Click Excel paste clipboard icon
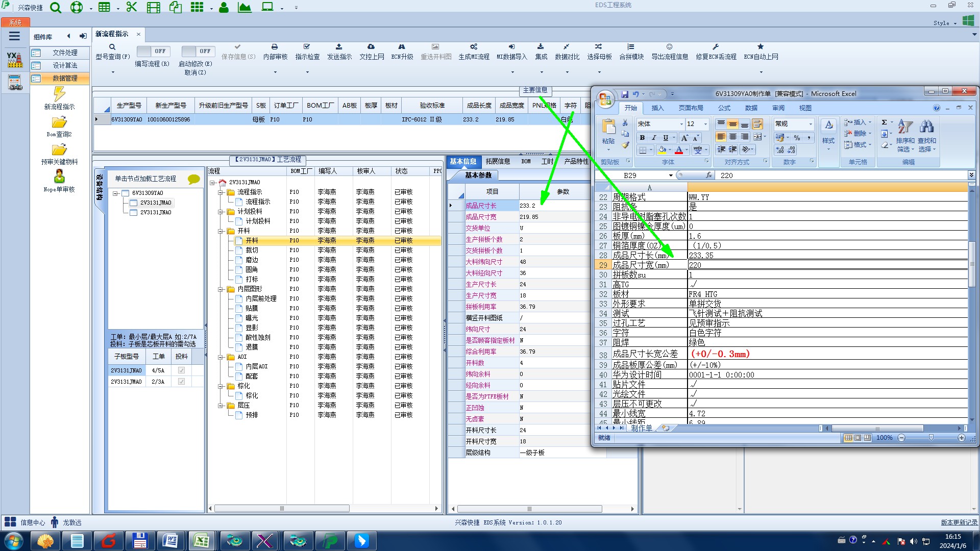Viewport: 980px width, 551px height. click(x=608, y=127)
